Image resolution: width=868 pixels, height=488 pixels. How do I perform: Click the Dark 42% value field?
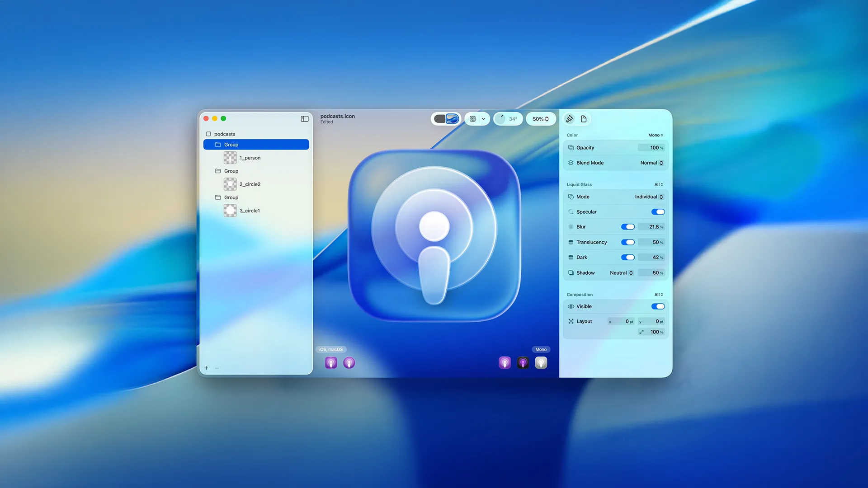pos(651,258)
